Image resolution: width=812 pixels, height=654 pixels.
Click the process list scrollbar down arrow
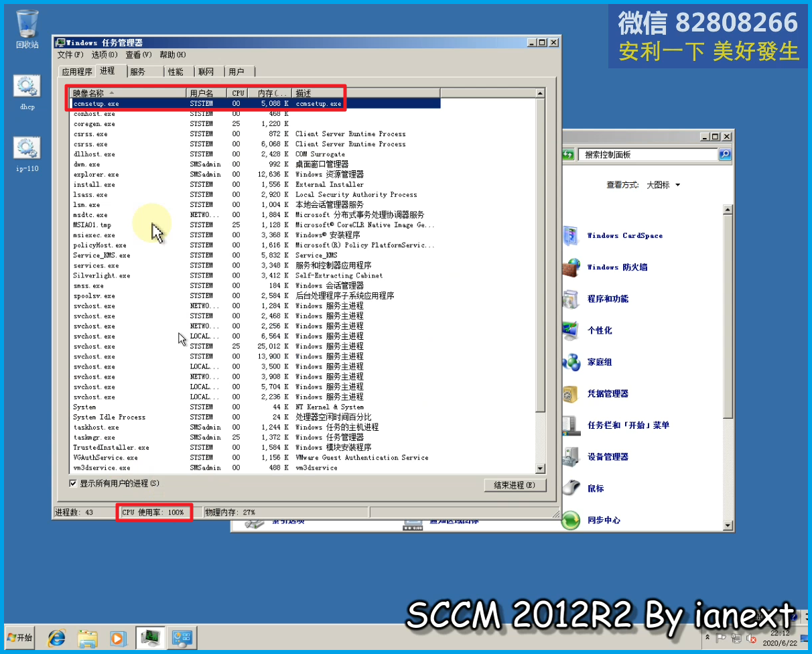(x=540, y=468)
